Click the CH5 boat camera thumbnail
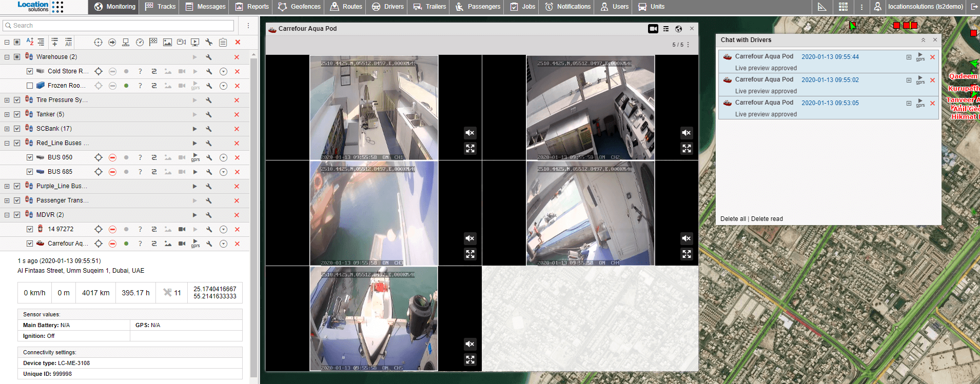Viewport: 980px width, 384px height. [x=374, y=318]
